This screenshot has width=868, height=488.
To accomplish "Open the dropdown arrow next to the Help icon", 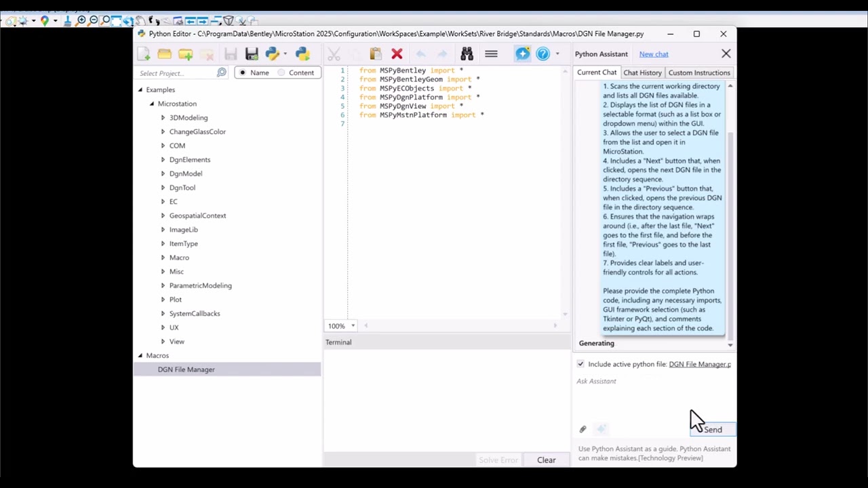I will (x=557, y=54).
